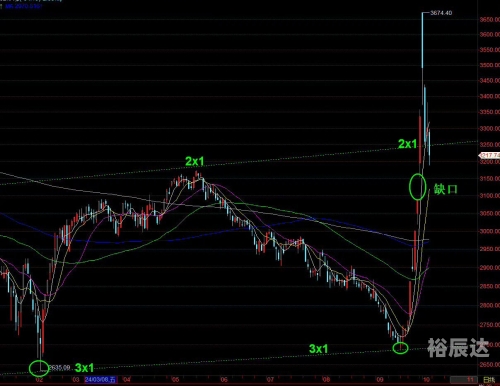Select the highlighted 24/03/08 date label
The image size is (500, 386).
[x=100, y=380]
